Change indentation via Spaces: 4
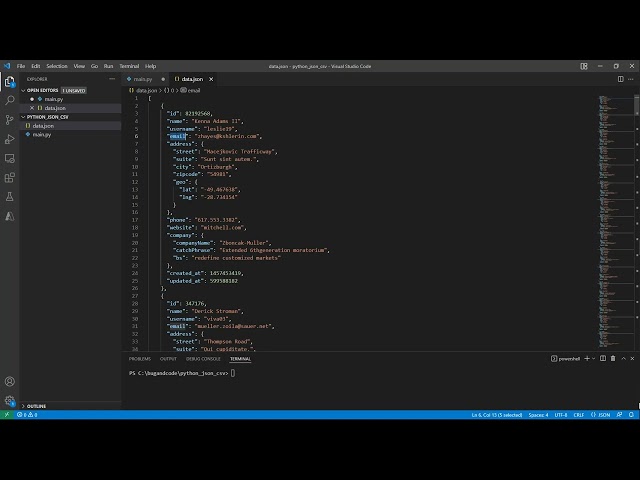Screen dimensions: 640x480 538,415
